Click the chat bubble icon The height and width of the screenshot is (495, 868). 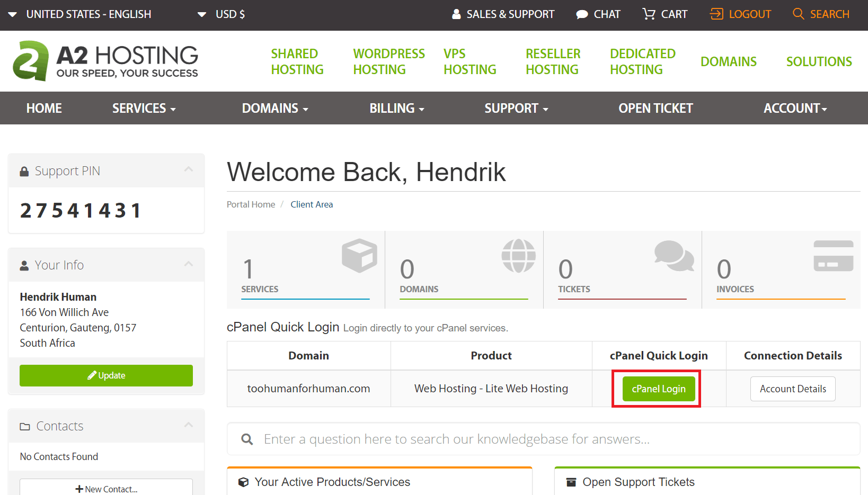(x=582, y=14)
